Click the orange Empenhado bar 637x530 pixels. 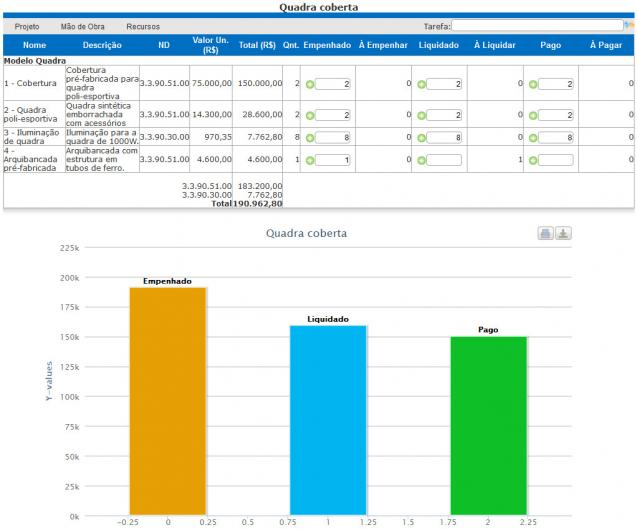click(168, 400)
